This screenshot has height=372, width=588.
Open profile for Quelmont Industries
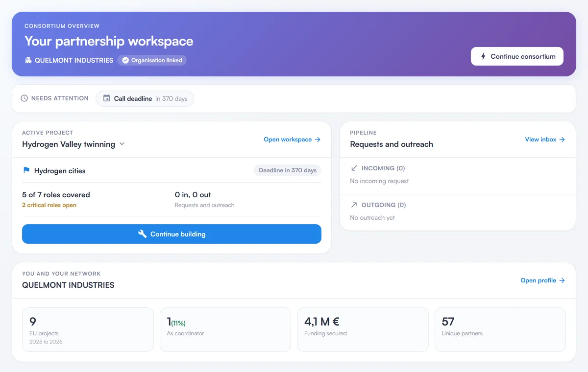click(543, 280)
